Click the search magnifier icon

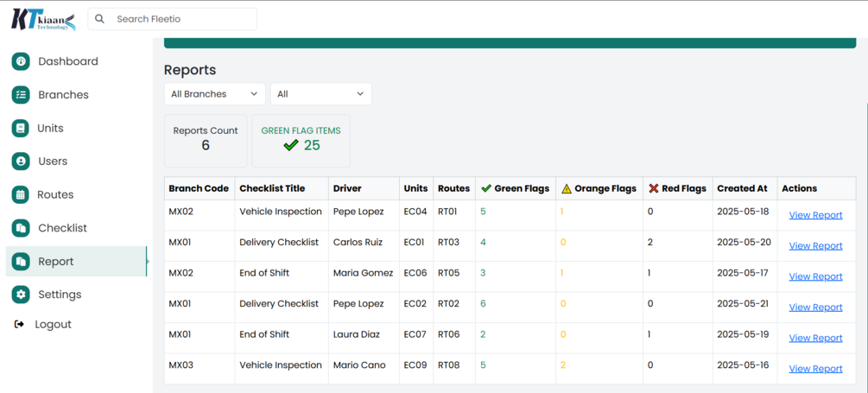point(100,19)
